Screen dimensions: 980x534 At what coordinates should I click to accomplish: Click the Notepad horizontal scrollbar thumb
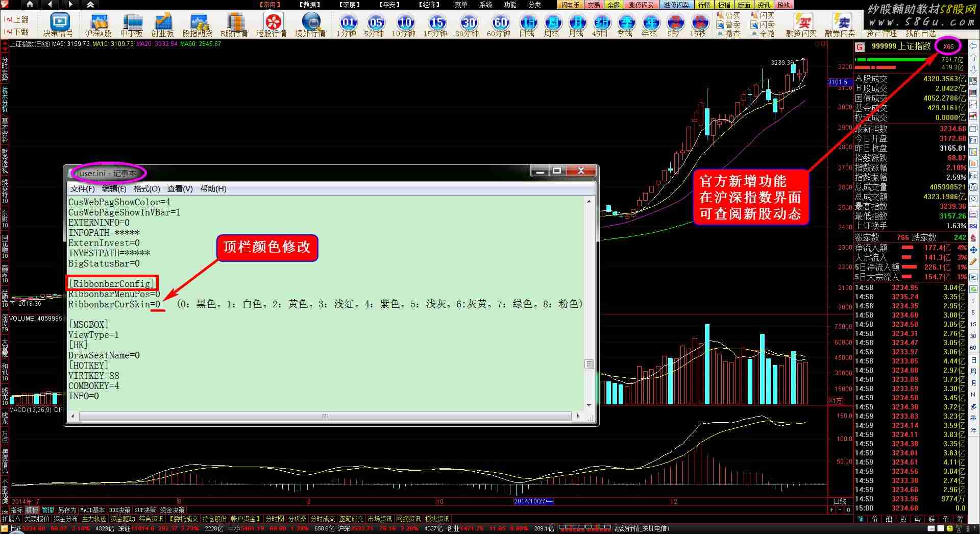pyautogui.click(x=325, y=416)
